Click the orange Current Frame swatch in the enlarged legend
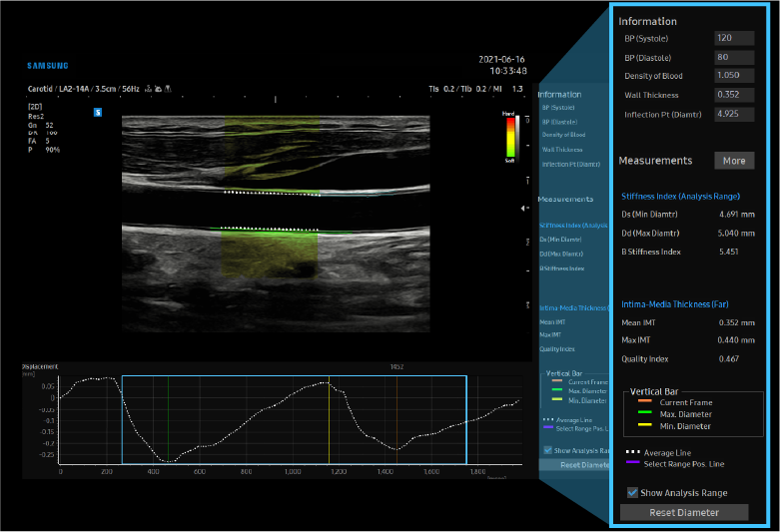 pos(647,402)
